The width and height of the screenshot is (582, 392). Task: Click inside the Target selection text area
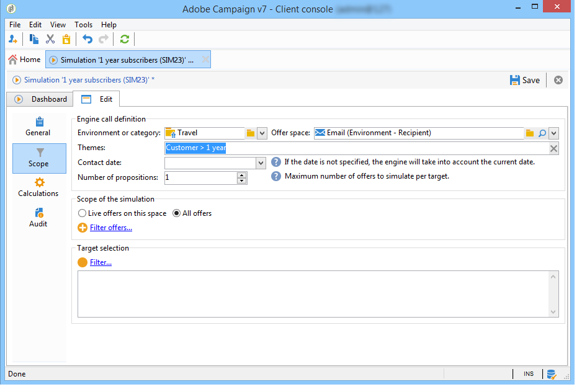[313, 294]
